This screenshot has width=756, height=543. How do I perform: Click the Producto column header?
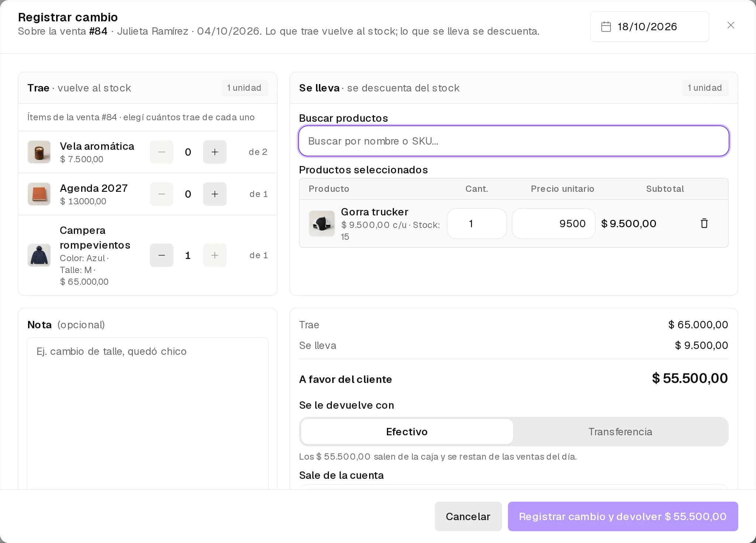pos(329,189)
